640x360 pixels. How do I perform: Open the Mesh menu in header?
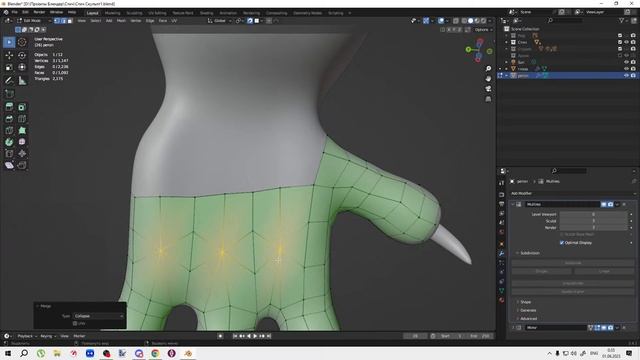121,20
